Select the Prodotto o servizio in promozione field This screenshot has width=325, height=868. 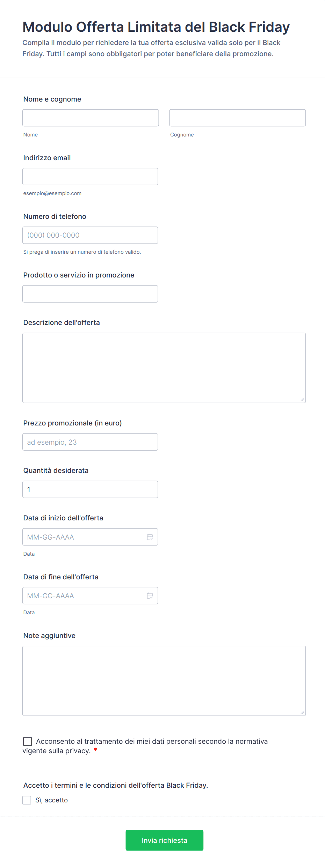click(x=90, y=294)
